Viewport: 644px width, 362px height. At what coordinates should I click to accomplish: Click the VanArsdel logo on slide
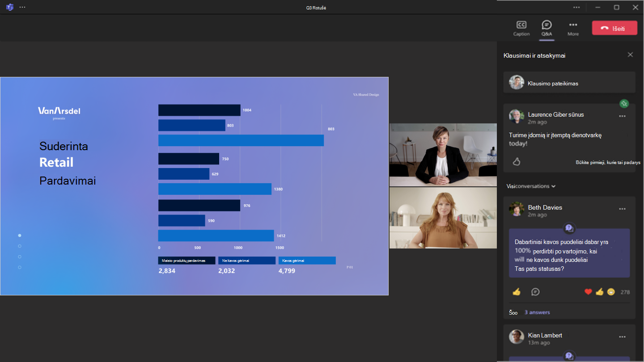pos(59,111)
